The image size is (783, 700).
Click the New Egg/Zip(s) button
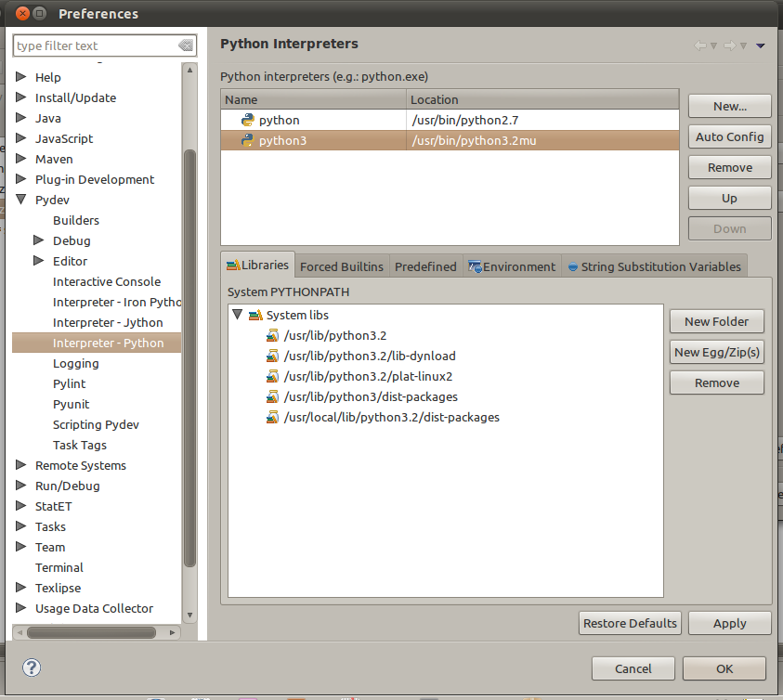click(x=717, y=352)
